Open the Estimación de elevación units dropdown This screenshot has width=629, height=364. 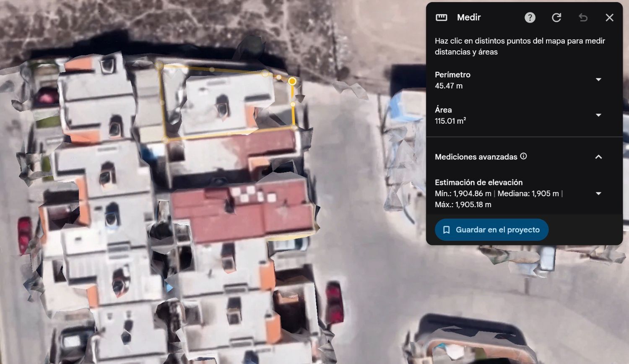[x=598, y=193]
